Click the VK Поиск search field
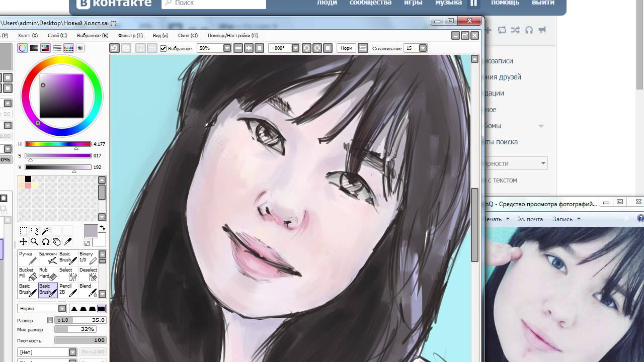Image resolution: width=644 pixels, height=362 pixels. 214,3
